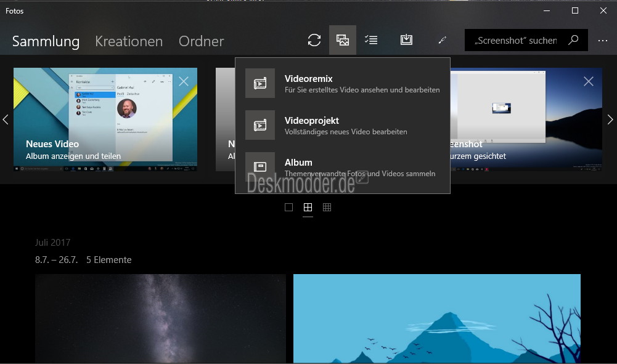Click the Juli 2017 month heading
The width and height of the screenshot is (617, 364).
53,243
